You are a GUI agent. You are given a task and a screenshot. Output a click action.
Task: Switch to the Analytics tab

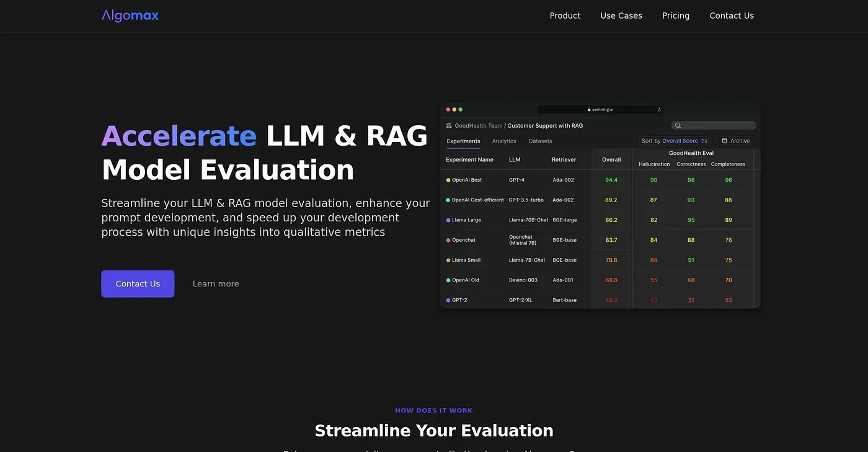click(504, 141)
